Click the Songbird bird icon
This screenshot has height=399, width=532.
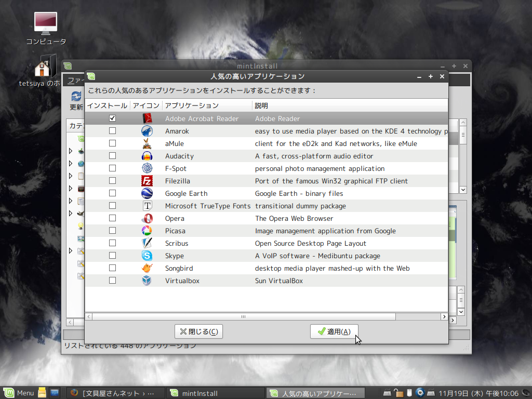click(147, 269)
